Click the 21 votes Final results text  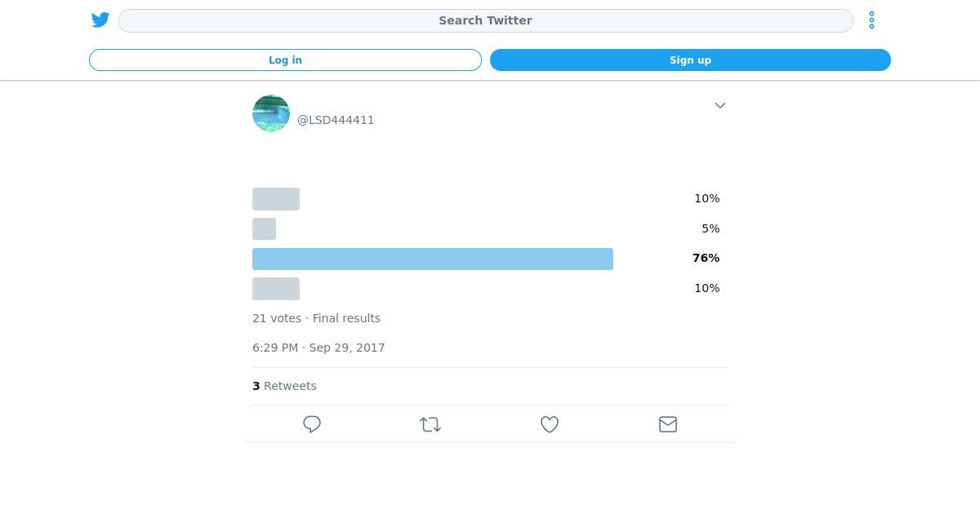pos(316,318)
